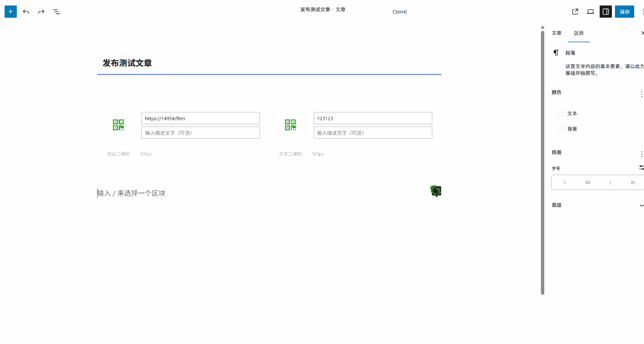Open the 排版 panel options menu
644x344 pixels.
coord(641,154)
